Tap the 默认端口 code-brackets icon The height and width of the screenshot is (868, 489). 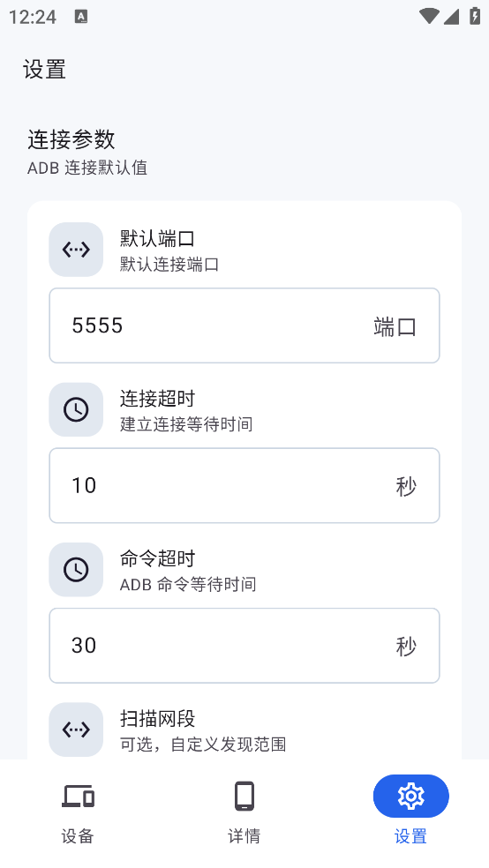click(76, 250)
